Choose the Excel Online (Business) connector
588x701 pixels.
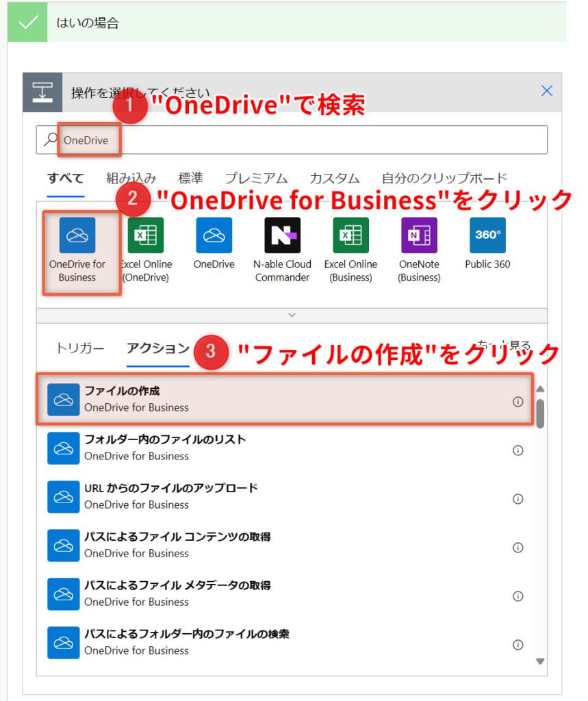pyautogui.click(x=350, y=235)
